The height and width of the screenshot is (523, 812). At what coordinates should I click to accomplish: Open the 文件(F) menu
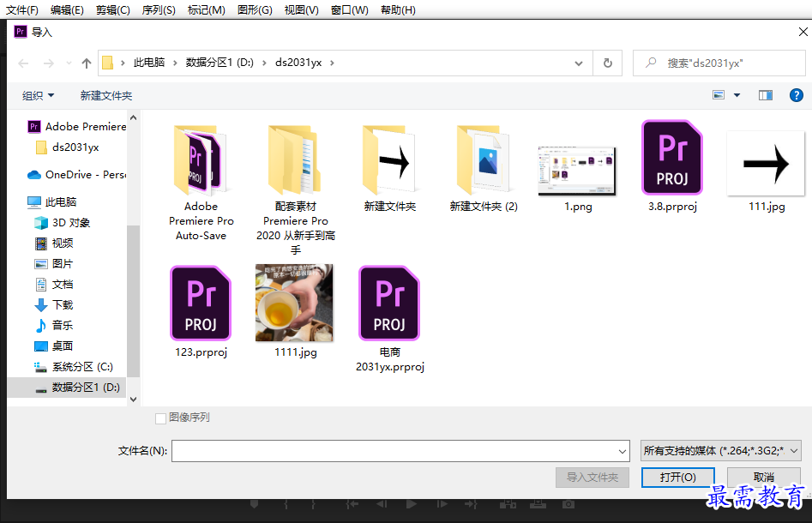point(21,9)
